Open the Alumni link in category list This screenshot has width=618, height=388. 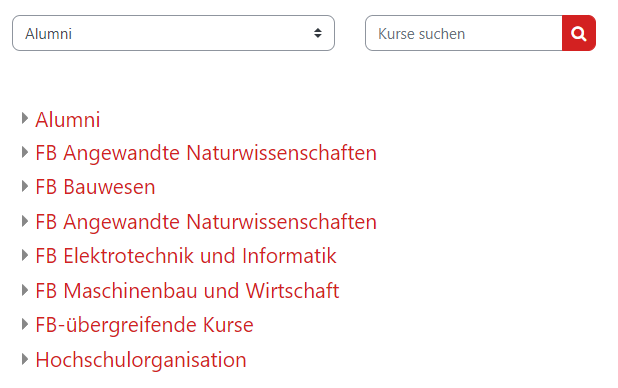tap(68, 119)
